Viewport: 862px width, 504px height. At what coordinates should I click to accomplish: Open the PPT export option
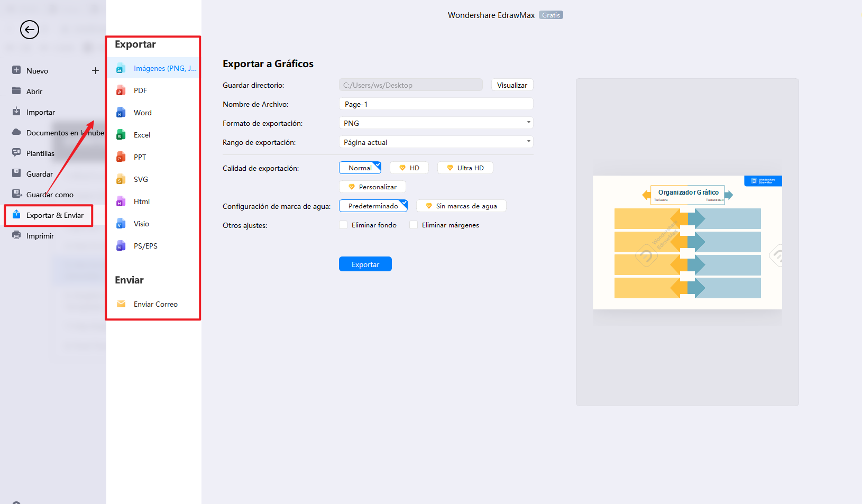click(x=139, y=157)
